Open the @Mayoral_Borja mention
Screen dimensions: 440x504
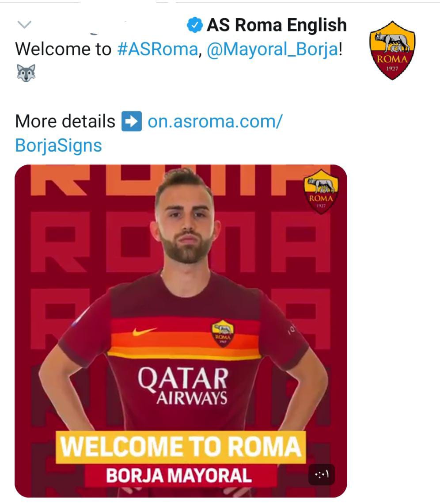(273, 49)
